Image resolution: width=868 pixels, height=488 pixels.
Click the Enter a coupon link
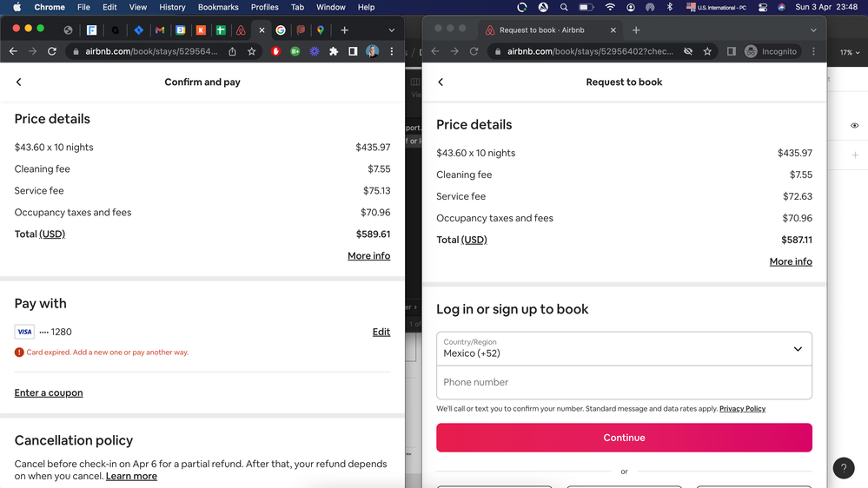49,393
